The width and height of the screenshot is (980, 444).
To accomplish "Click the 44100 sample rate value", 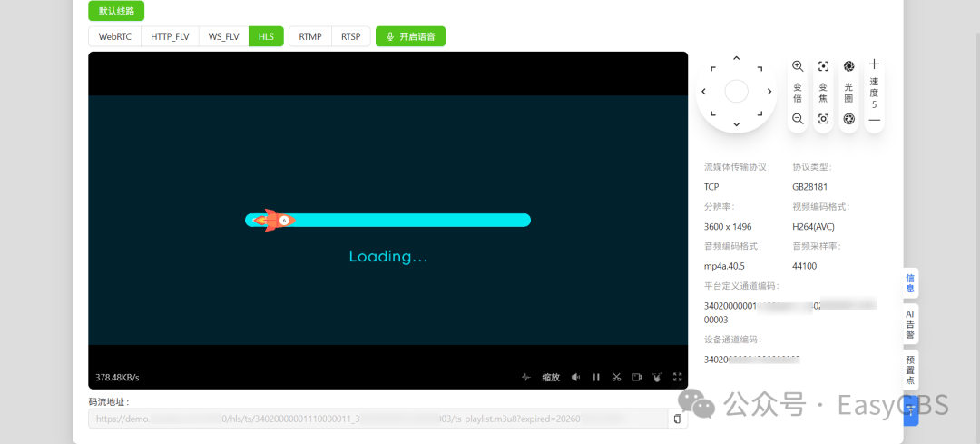I will click(804, 266).
